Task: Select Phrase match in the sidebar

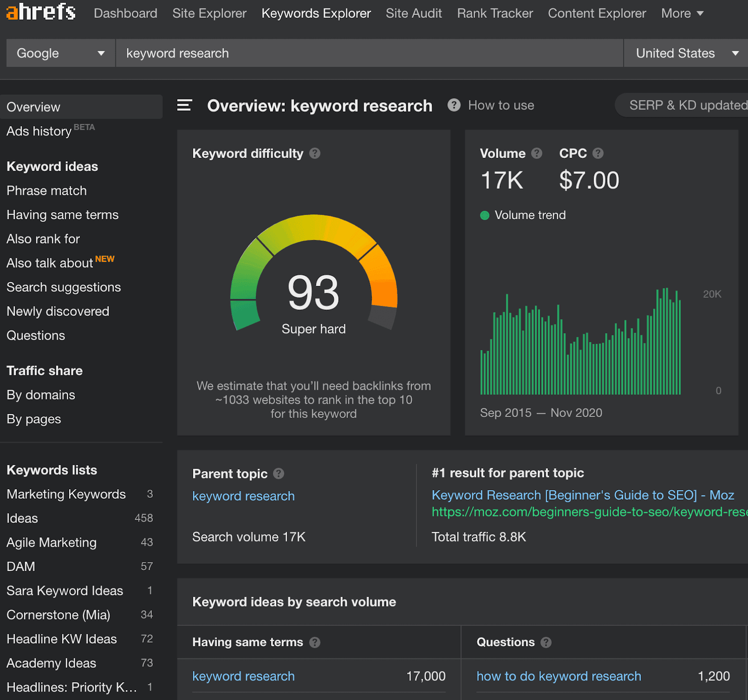Action: pyautogui.click(x=47, y=191)
